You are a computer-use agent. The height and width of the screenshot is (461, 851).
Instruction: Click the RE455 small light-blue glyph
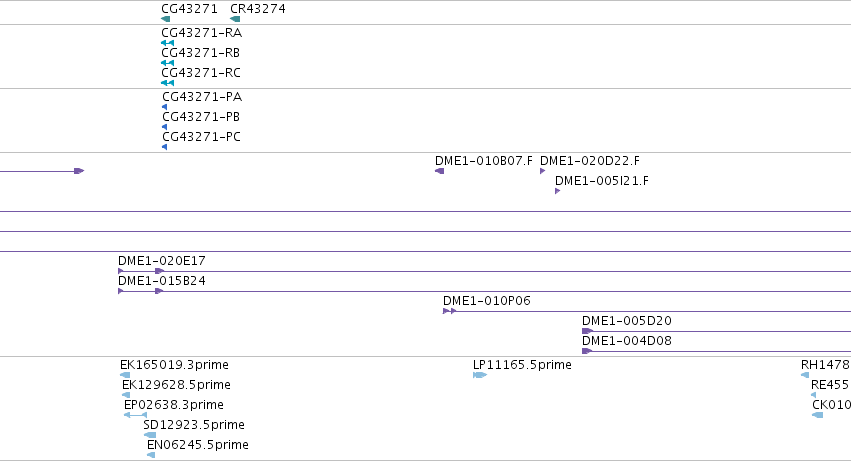(x=813, y=395)
